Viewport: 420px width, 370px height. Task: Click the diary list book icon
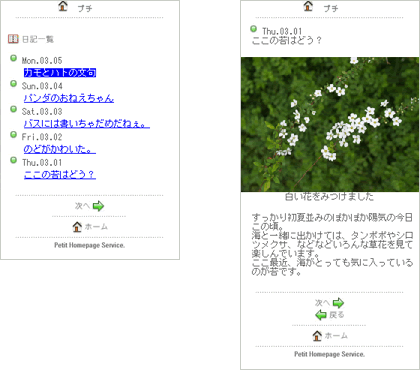(x=13, y=39)
